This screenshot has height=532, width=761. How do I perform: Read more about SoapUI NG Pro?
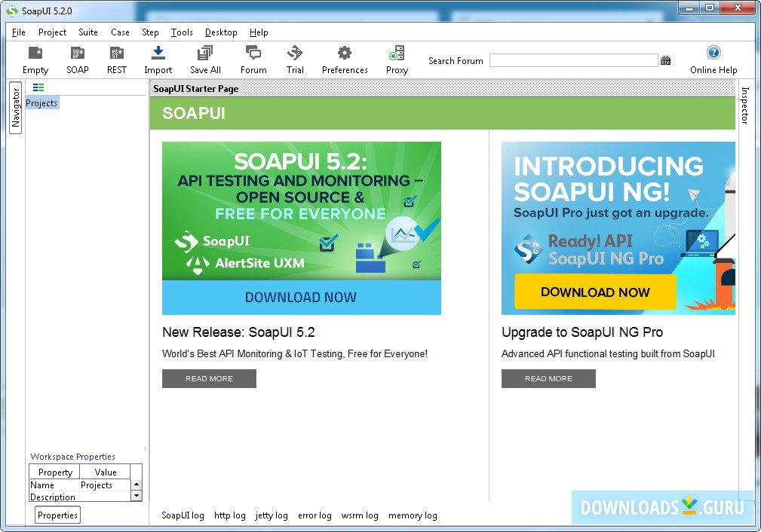coord(548,379)
